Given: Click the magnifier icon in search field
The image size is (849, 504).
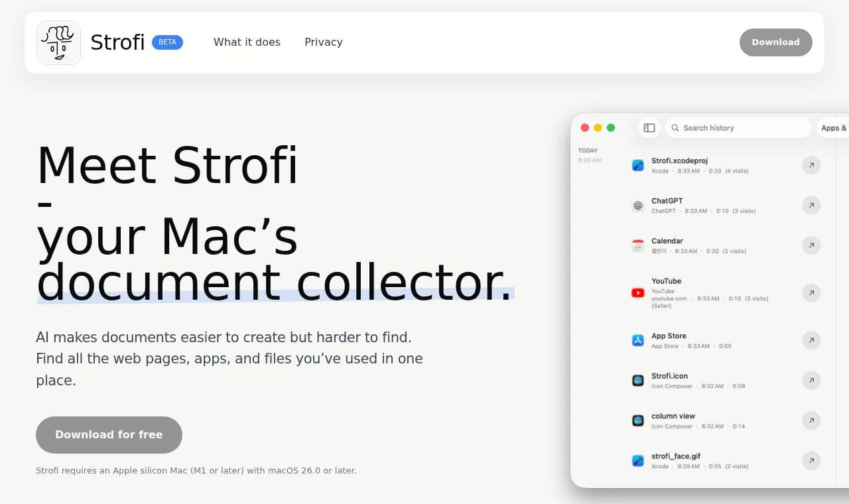Looking at the screenshot, I should pyautogui.click(x=675, y=128).
